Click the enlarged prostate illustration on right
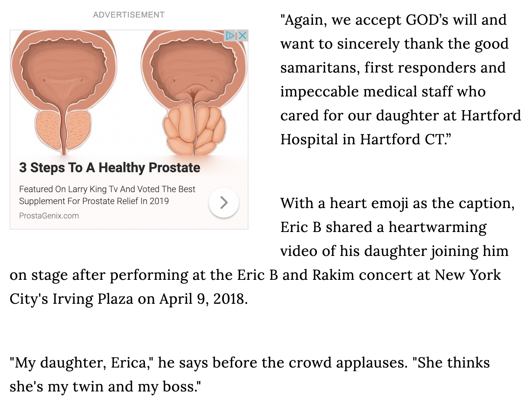Viewport: 532px width, 405px height. 194,92
